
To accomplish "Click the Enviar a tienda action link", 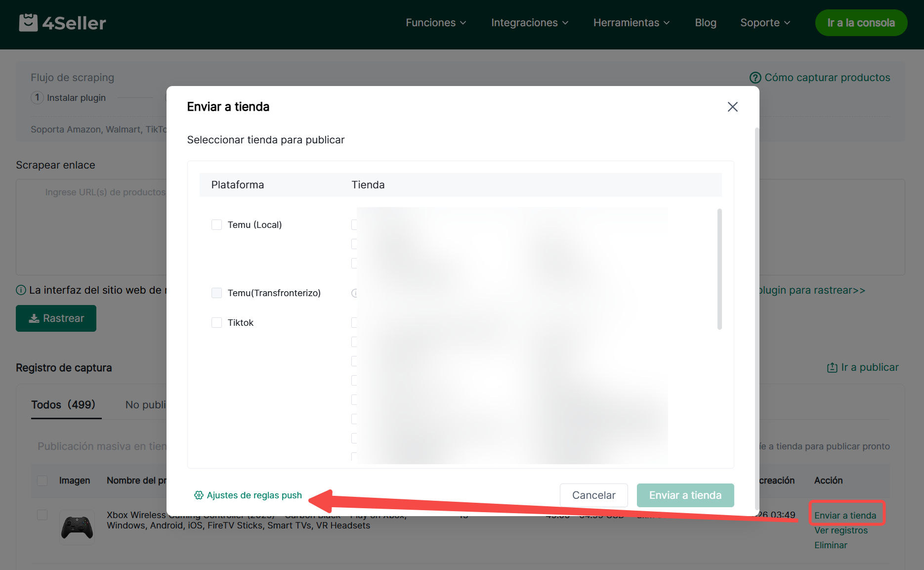I will click(845, 516).
